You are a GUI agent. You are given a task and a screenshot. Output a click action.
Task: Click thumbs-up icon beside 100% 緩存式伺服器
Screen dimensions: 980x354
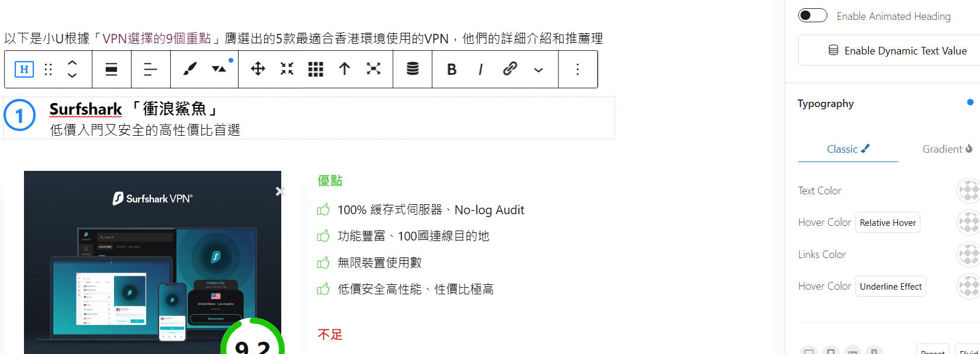[323, 209]
